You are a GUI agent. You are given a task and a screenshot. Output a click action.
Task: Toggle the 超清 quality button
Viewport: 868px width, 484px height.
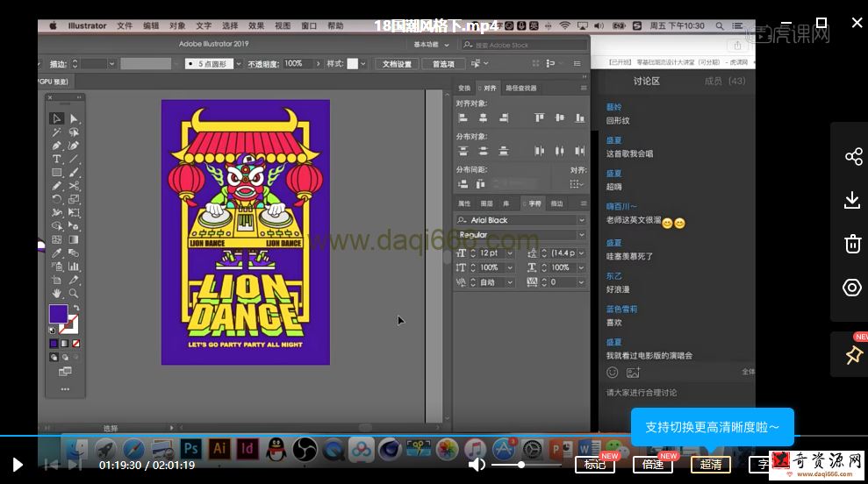point(710,465)
